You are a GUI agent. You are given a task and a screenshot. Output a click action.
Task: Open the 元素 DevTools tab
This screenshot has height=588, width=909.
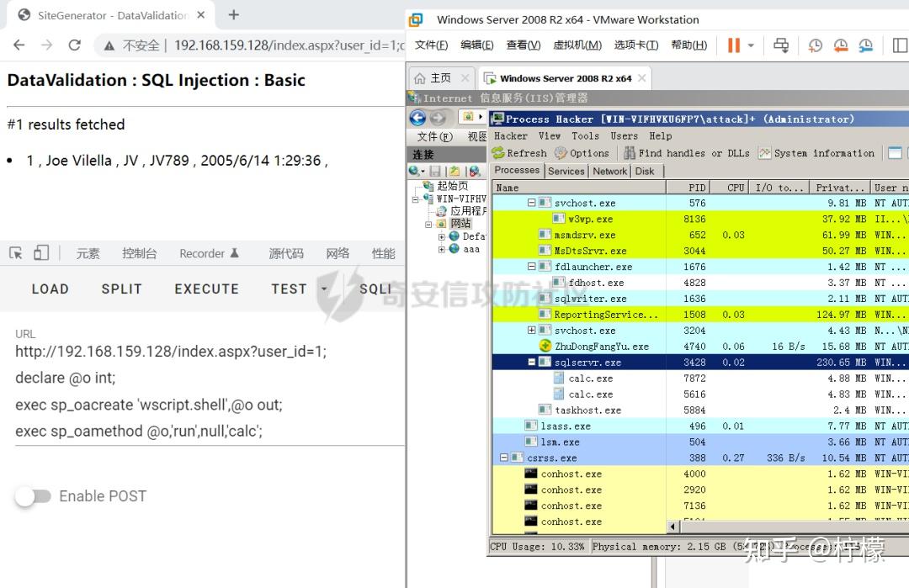click(88, 253)
